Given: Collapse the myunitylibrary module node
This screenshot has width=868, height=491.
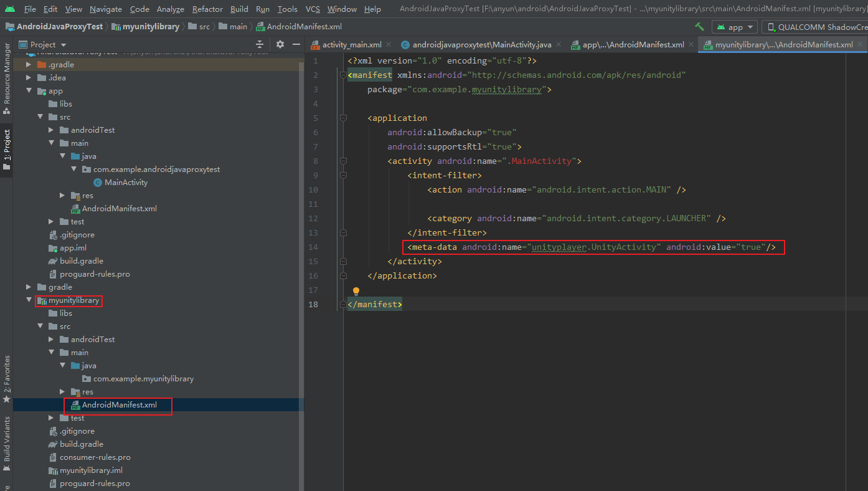Looking at the screenshot, I should pyautogui.click(x=29, y=300).
